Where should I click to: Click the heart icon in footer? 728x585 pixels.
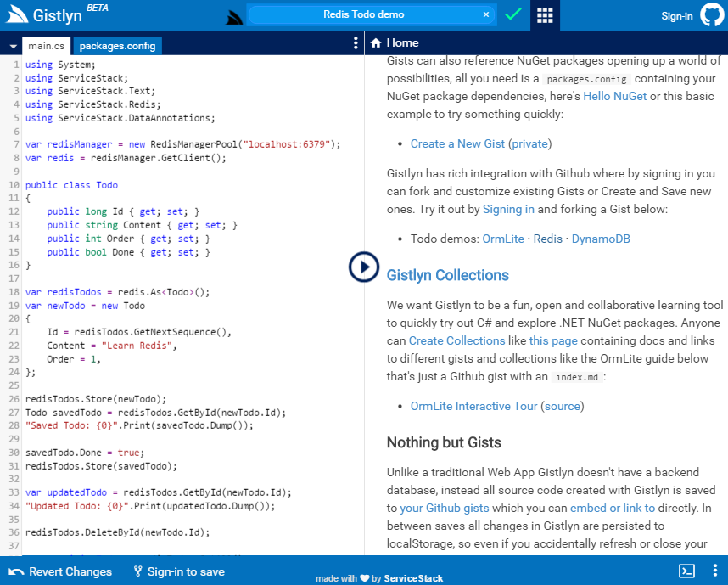(365, 578)
